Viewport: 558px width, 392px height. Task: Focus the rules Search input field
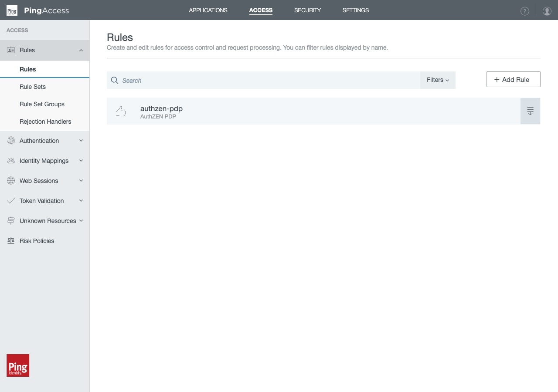(x=263, y=80)
